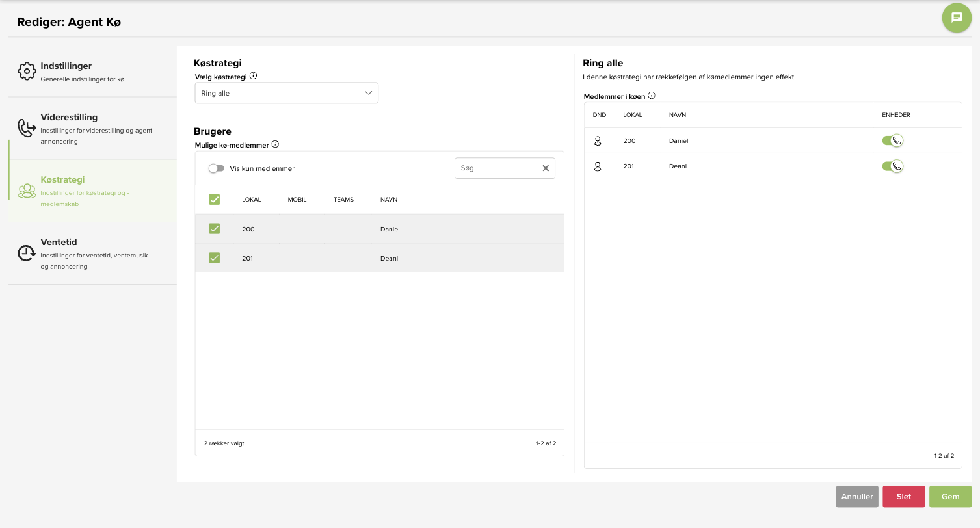Click the DND column header

[599, 115]
